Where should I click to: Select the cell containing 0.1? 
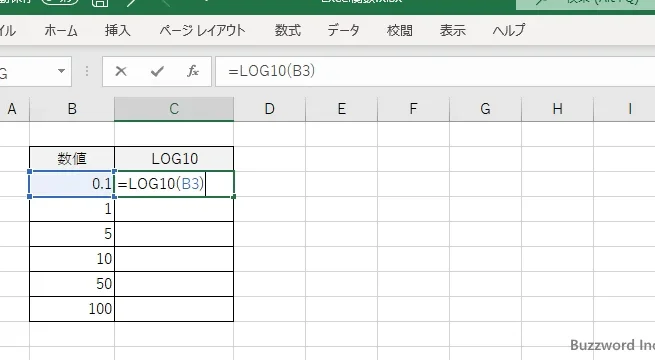click(x=72, y=184)
